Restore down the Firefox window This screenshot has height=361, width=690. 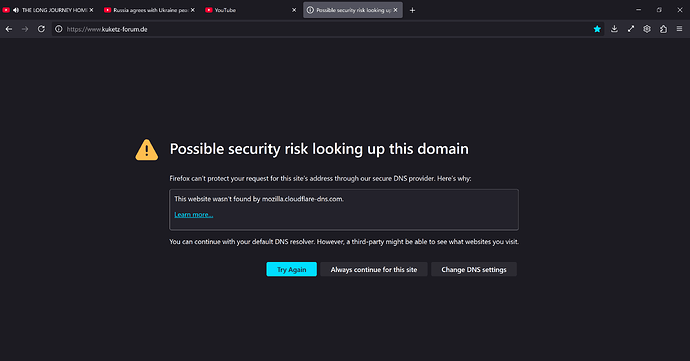click(x=659, y=10)
